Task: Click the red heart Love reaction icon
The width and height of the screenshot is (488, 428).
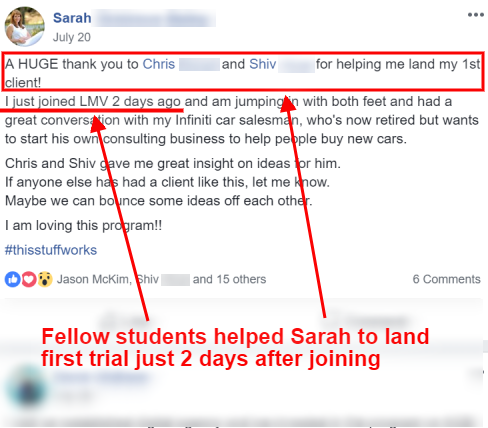Action: [x=29, y=279]
